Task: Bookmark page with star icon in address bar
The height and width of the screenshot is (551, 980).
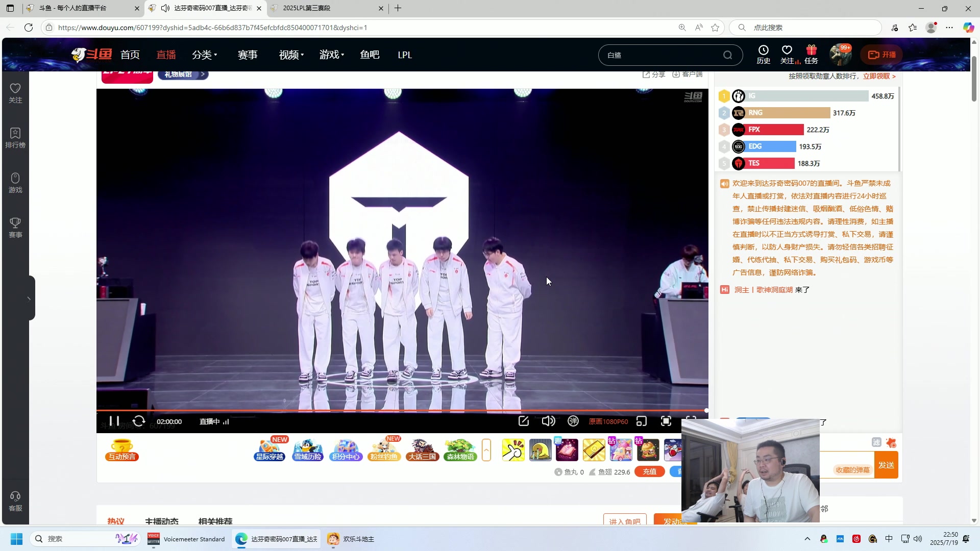Action: 715,28
